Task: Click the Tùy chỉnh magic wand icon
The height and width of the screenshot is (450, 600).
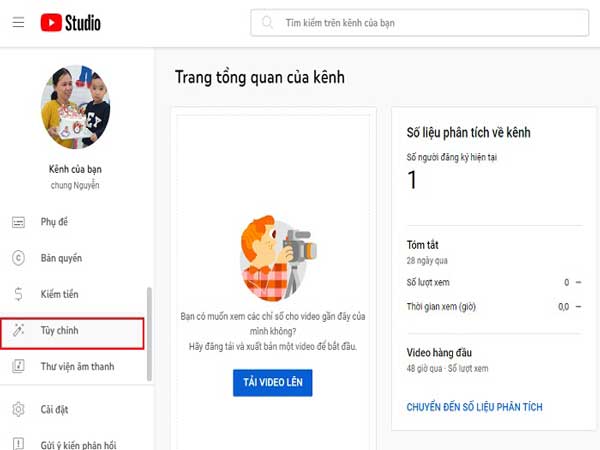Action: 18,330
